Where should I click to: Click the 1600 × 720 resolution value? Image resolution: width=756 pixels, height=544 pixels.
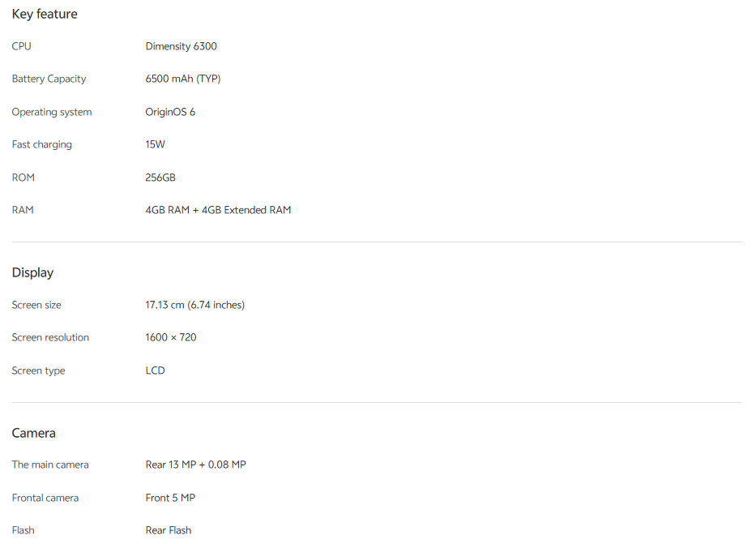(x=171, y=337)
